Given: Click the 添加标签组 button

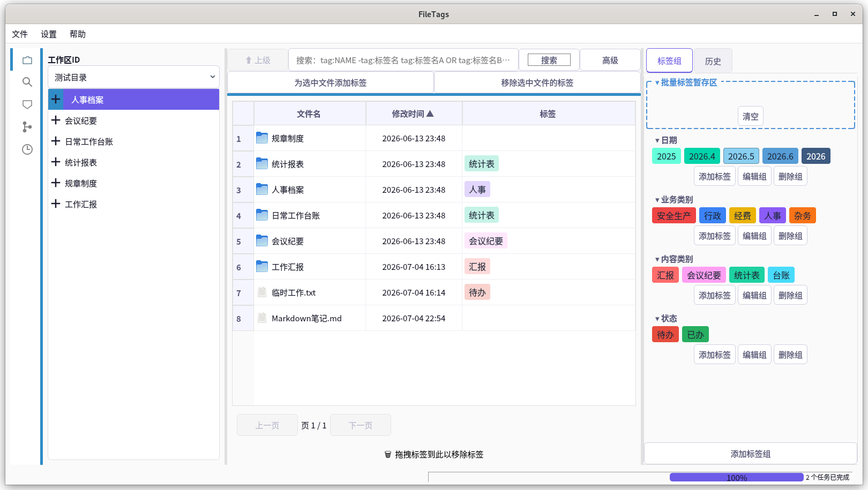Looking at the screenshot, I should tap(750, 454).
